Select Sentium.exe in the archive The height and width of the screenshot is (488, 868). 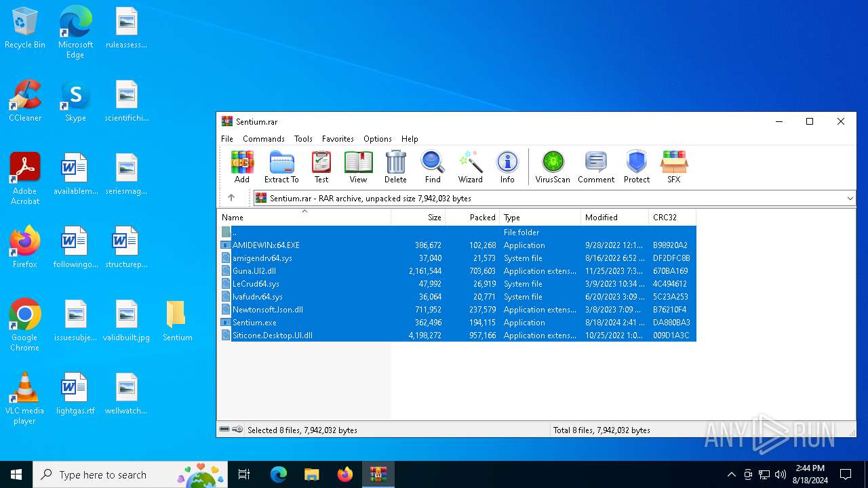coord(457,323)
